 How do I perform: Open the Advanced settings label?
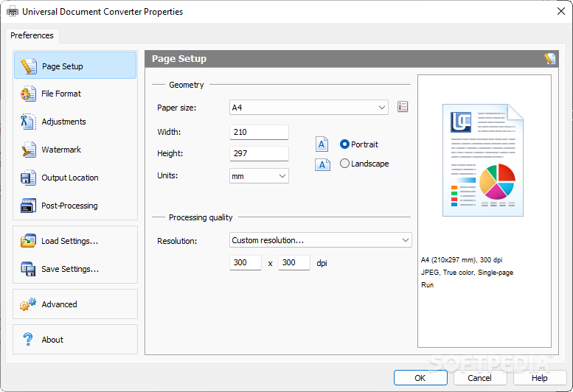[x=59, y=304]
